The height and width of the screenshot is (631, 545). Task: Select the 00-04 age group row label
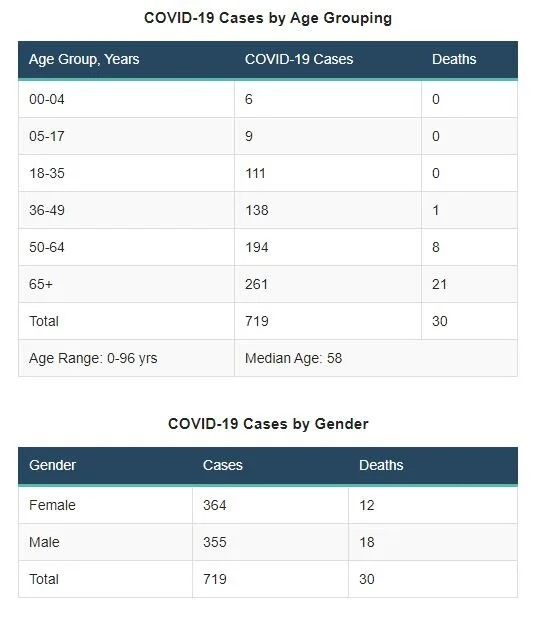coord(47,99)
